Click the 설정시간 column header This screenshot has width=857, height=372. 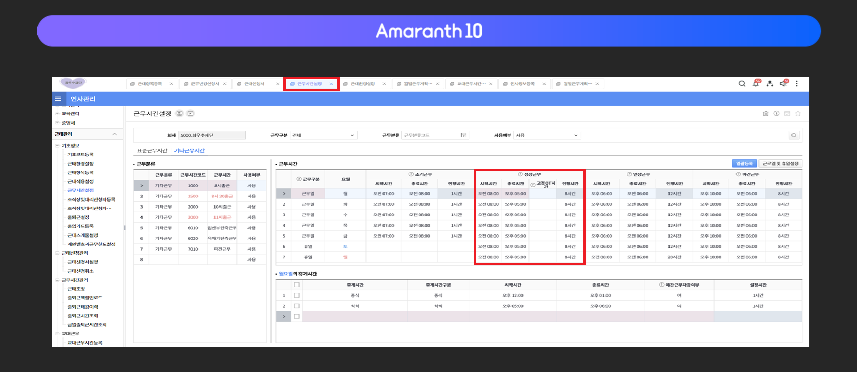[758, 285]
